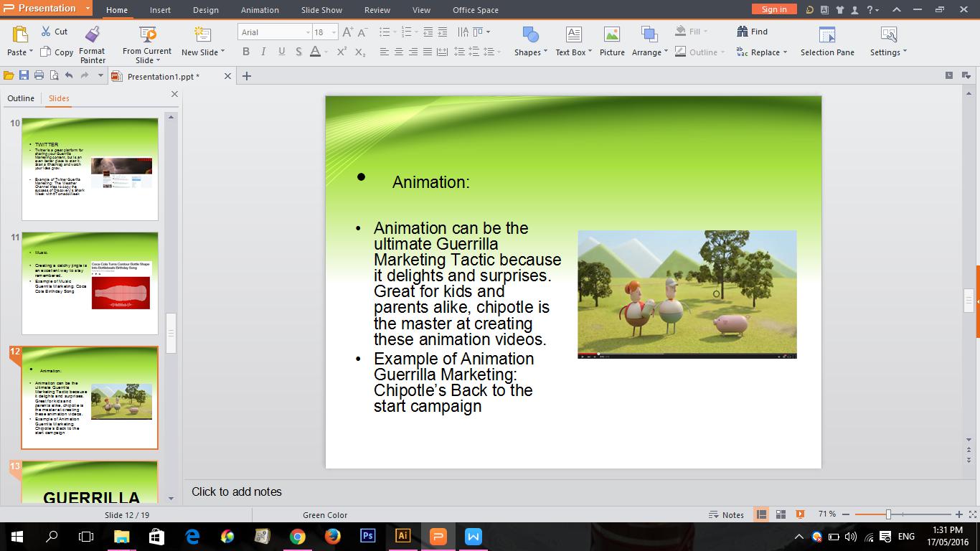Screen dimensions: 980x551
Task: Toggle the Notes pane in status bar
Action: coord(726,514)
